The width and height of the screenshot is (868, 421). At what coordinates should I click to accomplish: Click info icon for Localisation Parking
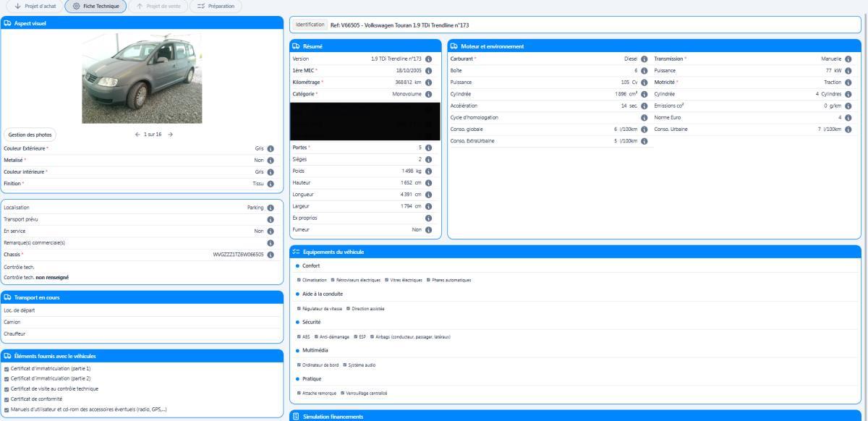[x=271, y=208]
